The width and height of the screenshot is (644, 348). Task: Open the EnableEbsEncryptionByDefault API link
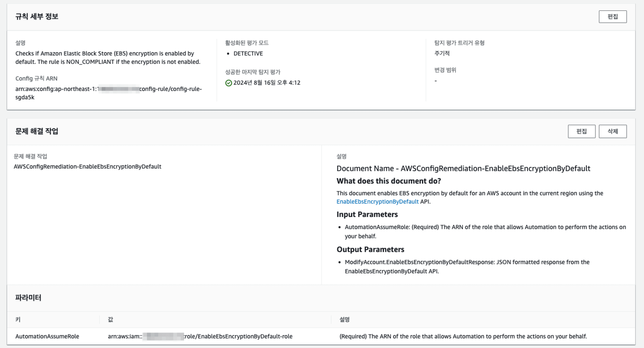[377, 202]
